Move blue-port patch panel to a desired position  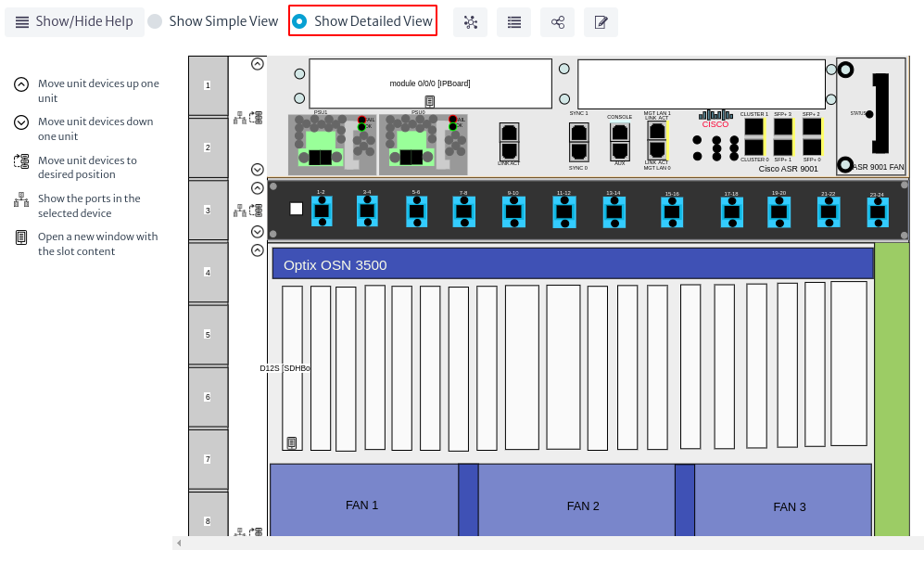click(257, 211)
